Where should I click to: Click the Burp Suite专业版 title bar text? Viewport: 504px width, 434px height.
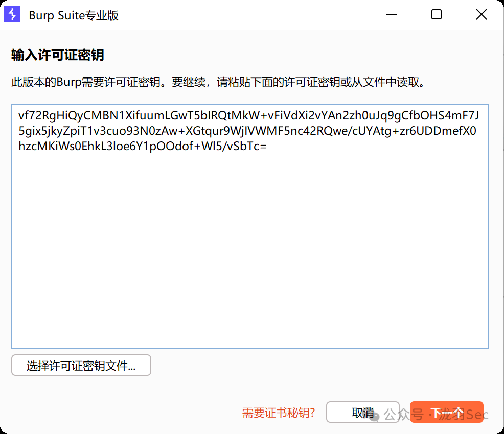[x=74, y=15]
